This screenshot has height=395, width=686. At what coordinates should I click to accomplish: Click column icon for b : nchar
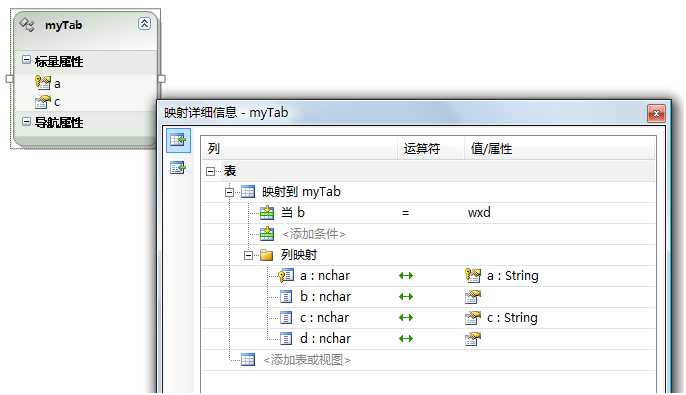coord(286,297)
